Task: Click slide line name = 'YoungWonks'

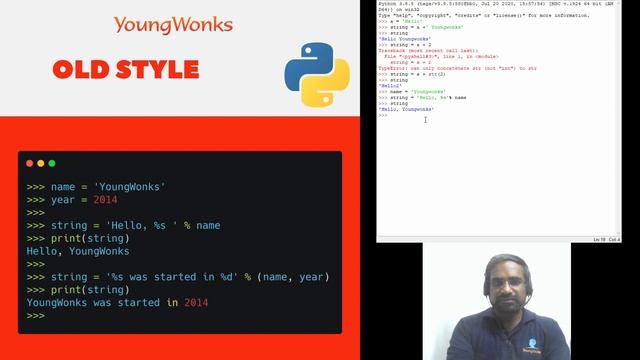Action: [96, 187]
